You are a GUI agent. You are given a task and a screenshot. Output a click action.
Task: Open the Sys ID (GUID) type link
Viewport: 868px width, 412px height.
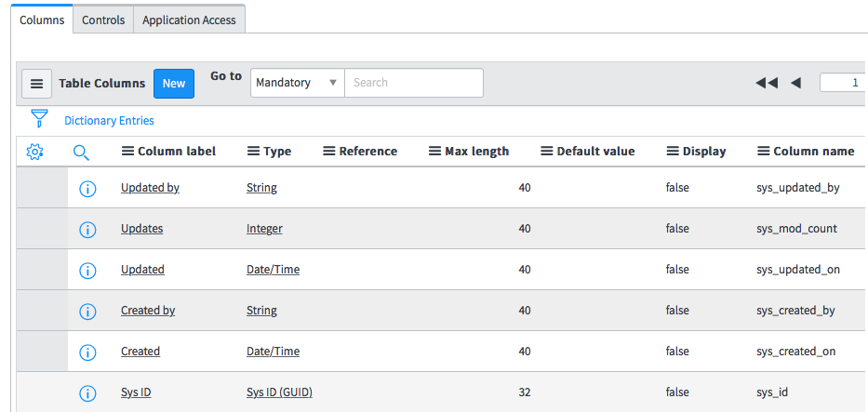279,392
